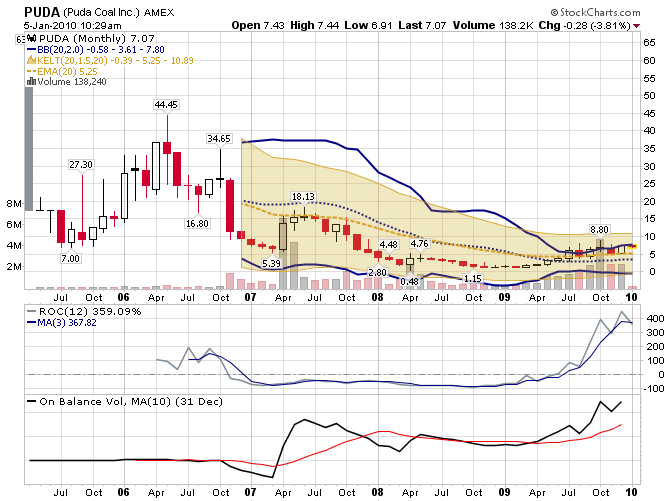Click the 0.48 price low label
The image size is (667, 501).
[410, 282]
